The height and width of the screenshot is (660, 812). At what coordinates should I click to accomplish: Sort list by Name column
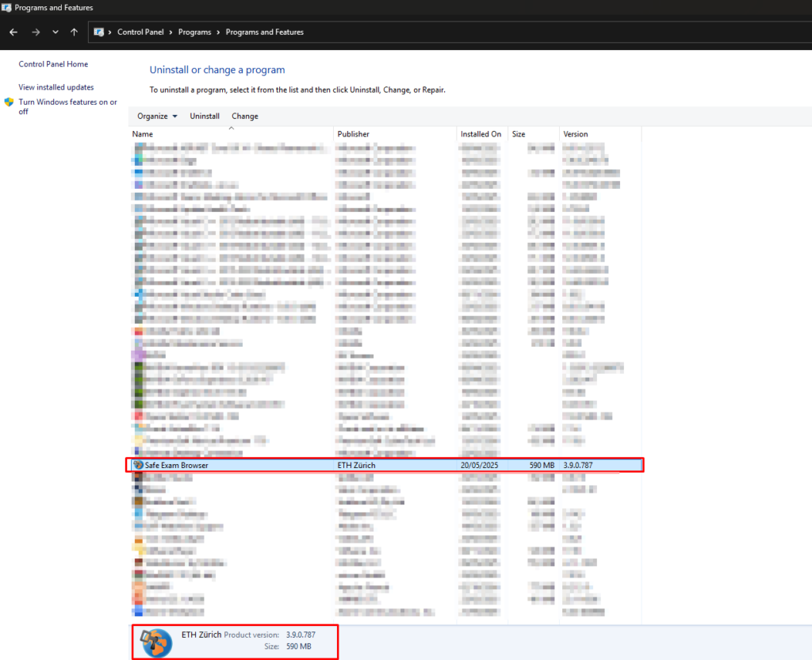[x=232, y=134]
